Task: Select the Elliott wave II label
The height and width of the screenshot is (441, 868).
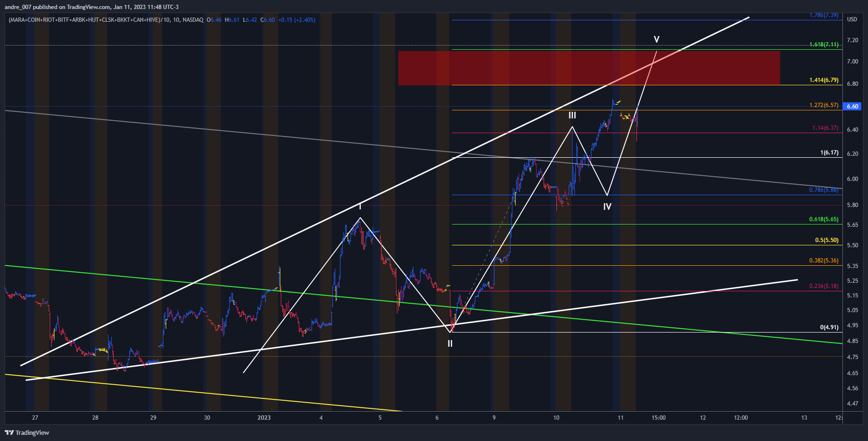Action: pyautogui.click(x=450, y=343)
